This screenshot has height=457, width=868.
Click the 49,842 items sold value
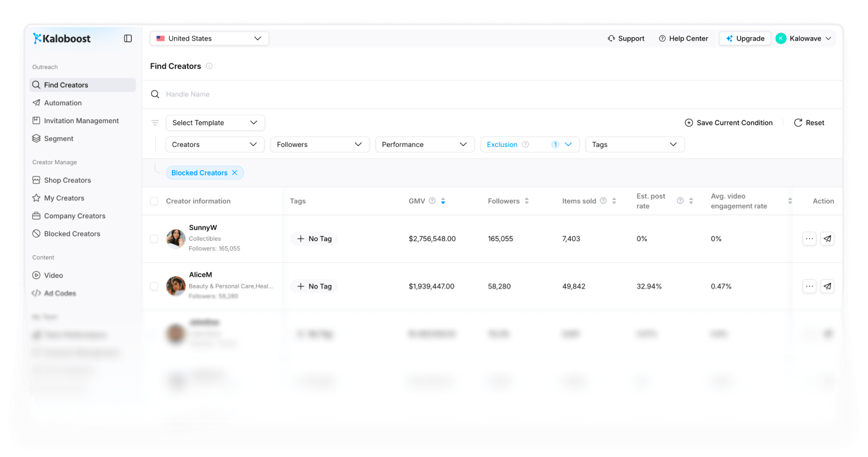click(574, 286)
